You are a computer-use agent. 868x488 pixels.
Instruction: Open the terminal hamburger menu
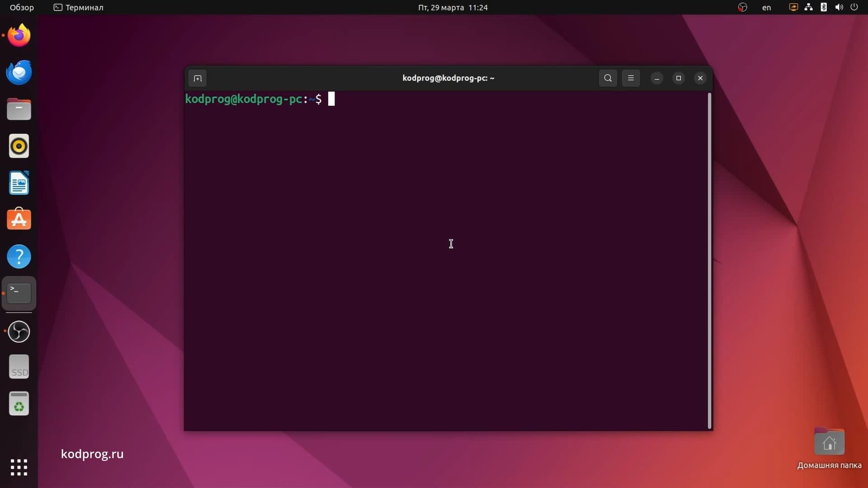631,78
